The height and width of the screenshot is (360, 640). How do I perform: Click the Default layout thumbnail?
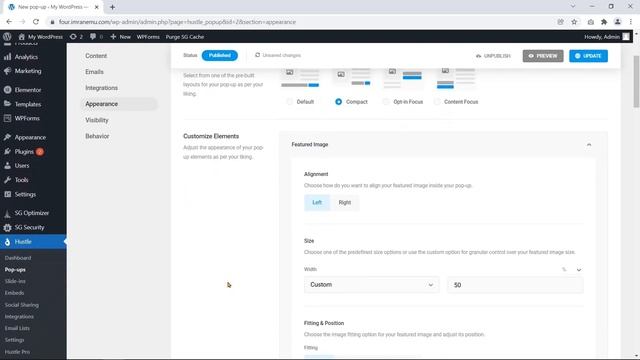(x=300, y=78)
